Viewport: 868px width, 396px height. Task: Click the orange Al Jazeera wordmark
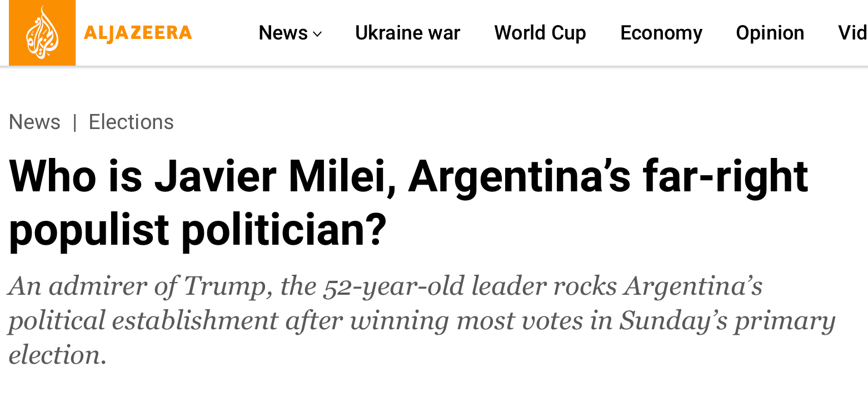tap(137, 32)
